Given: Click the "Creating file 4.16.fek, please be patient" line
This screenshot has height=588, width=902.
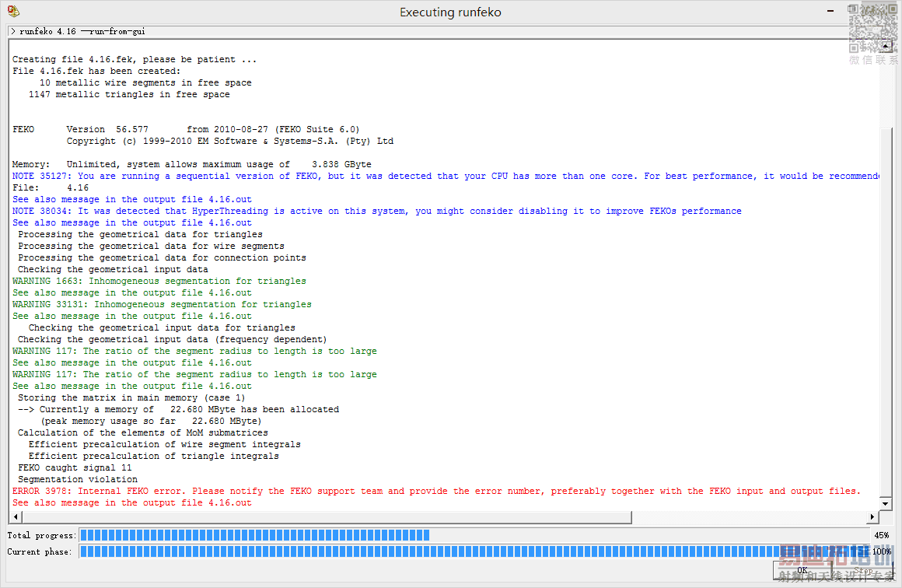Looking at the screenshot, I should 135,59.
